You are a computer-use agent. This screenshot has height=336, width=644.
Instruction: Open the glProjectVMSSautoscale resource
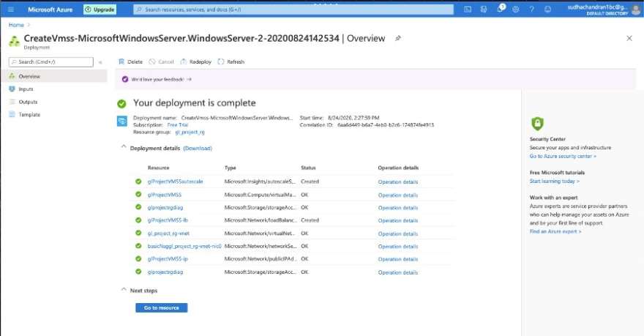[x=175, y=181]
